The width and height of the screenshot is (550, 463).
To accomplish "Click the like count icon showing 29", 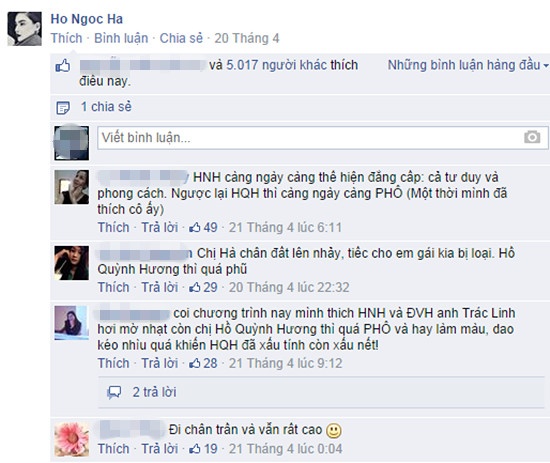I will (x=195, y=288).
